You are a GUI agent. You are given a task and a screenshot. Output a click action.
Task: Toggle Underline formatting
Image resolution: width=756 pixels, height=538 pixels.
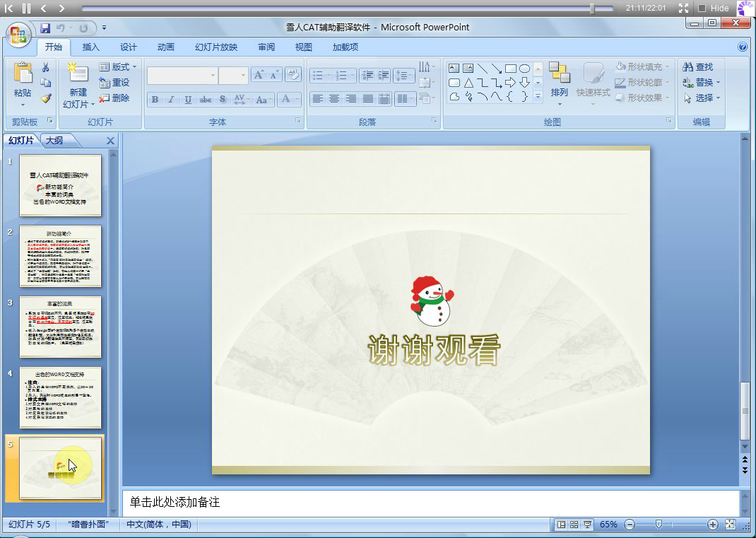188,100
